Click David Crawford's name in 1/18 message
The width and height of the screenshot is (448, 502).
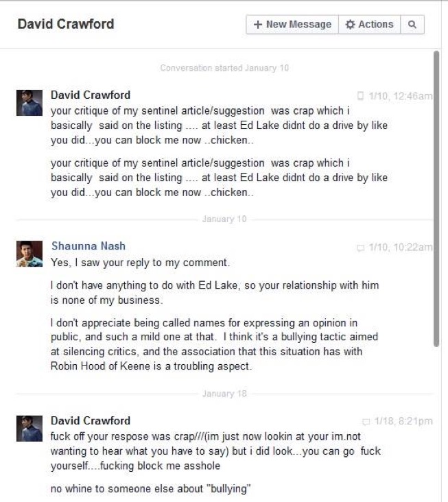(x=91, y=420)
